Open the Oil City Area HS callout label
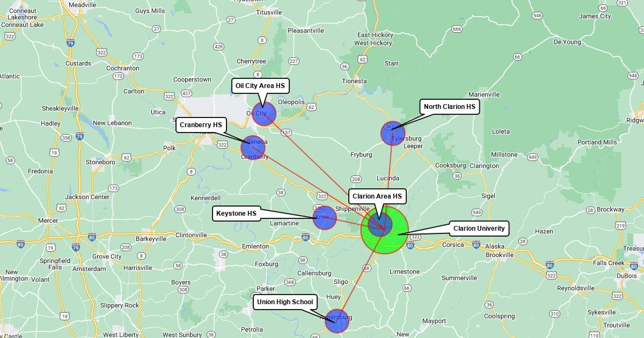This screenshot has height=338, width=644. [x=260, y=86]
